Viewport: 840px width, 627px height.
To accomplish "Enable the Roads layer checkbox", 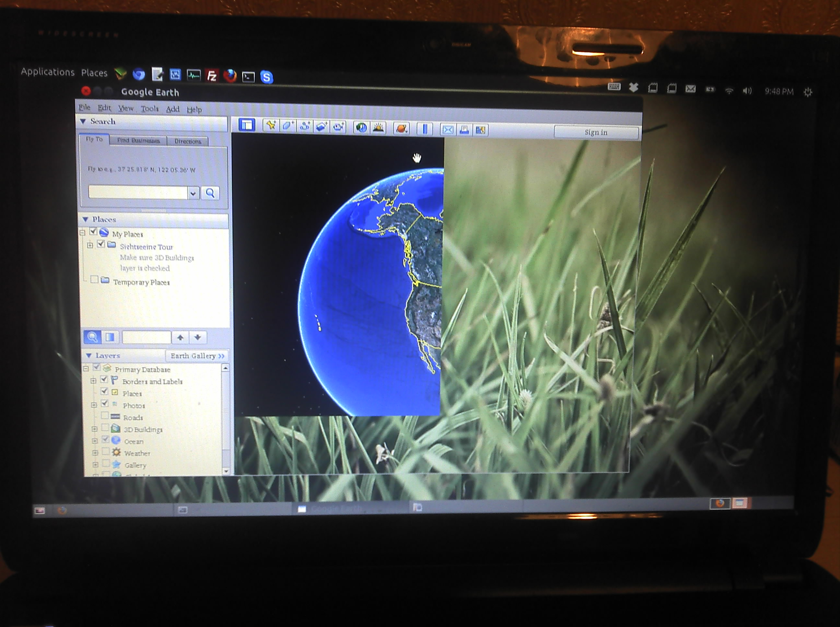I will (105, 416).
